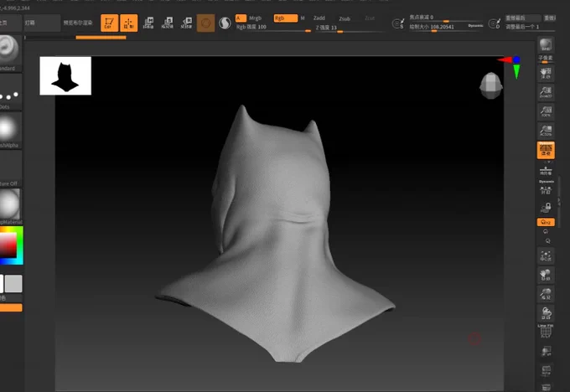
Task: Click the orange gradient bar under swatches
Action: point(11,307)
